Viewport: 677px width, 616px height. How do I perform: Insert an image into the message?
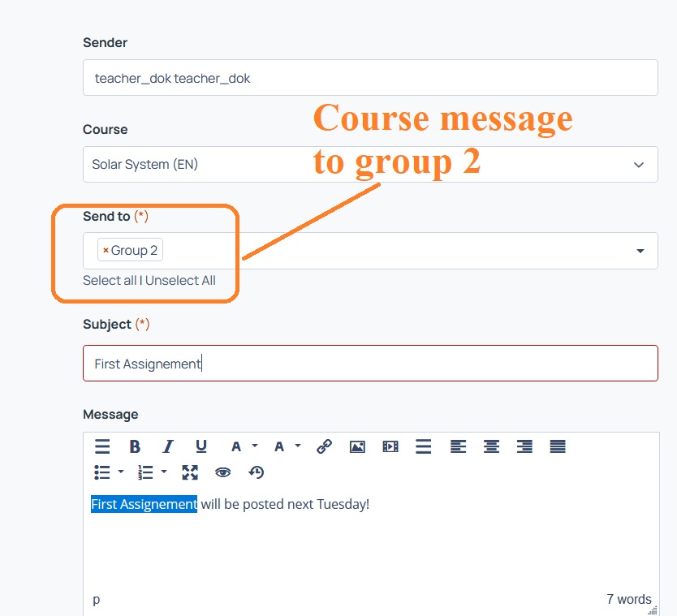pyautogui.click(x=357, y=446)
